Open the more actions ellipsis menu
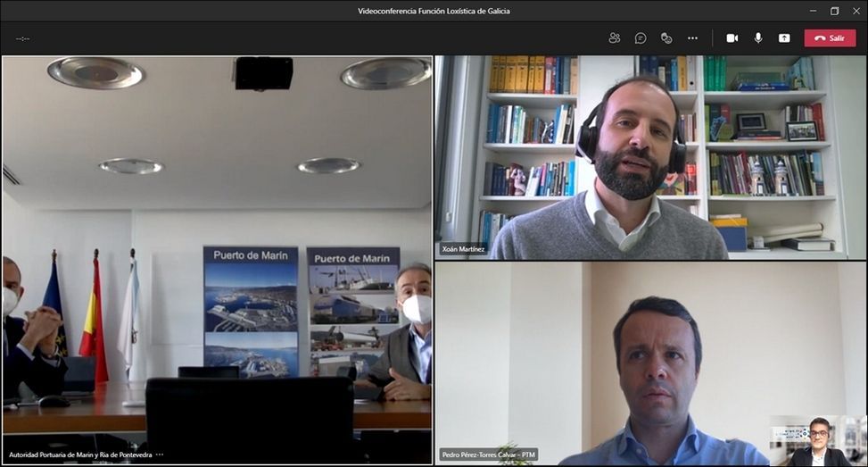Viewport: 868px width, 467px height. (692, 38)
